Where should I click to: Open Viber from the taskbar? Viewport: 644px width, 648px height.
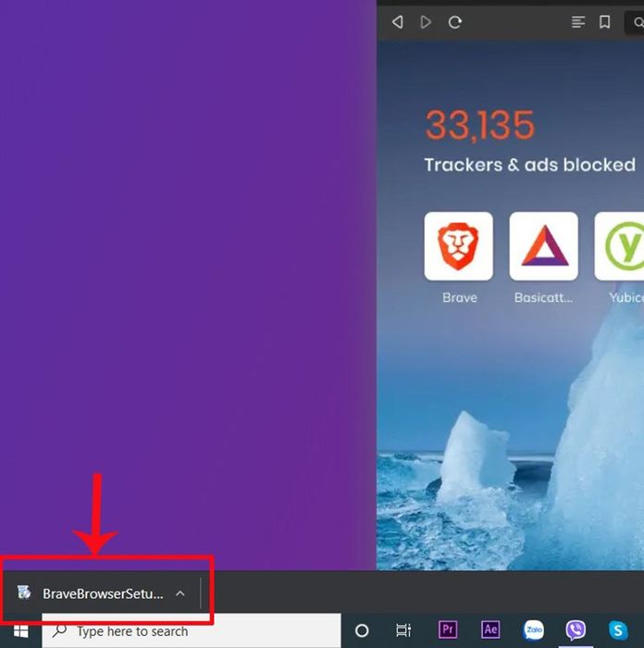[x=576, y=630]
